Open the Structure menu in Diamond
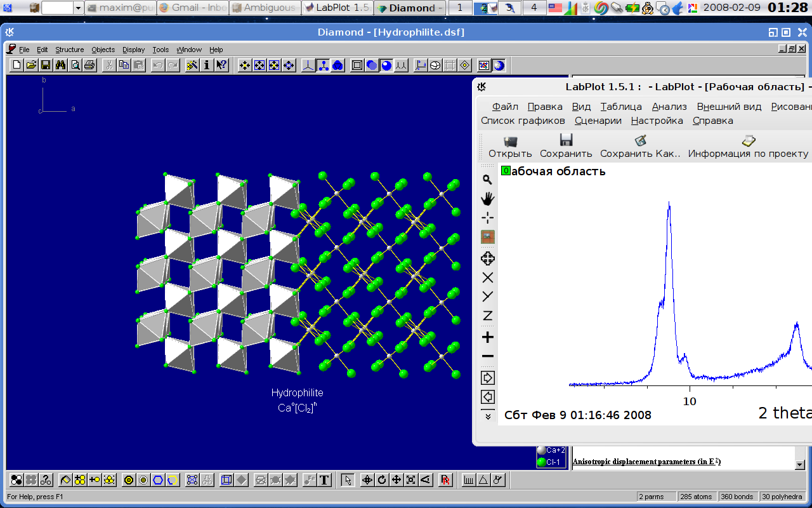Image resolution: width=812 pixels, height=508 pixels. (x=69, y=50)
